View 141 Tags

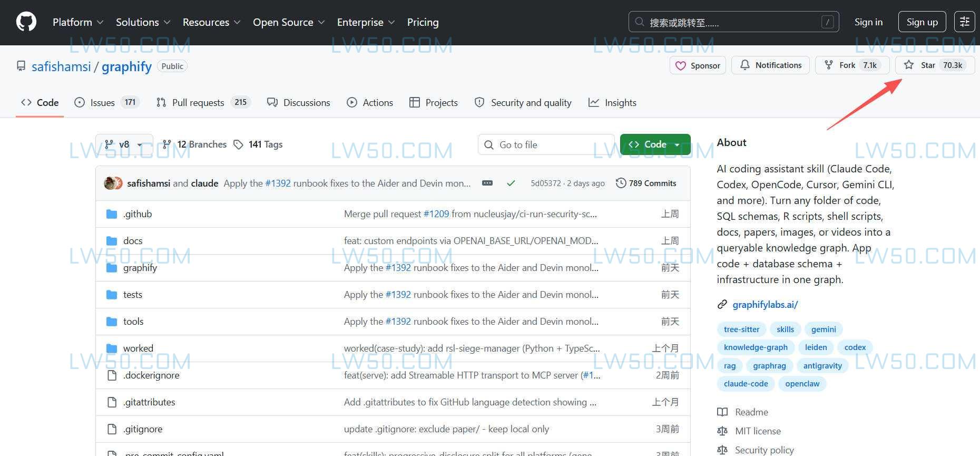tap(258, 144)
